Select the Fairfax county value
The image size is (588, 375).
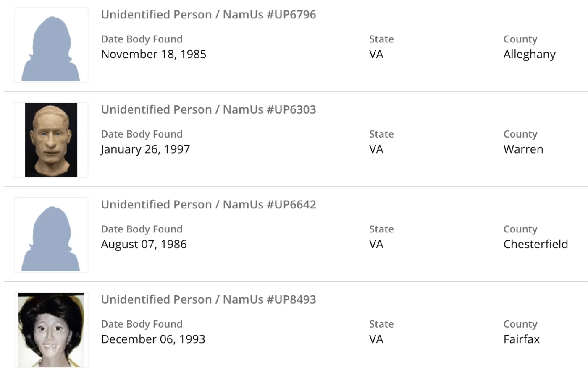pos(521,339)
